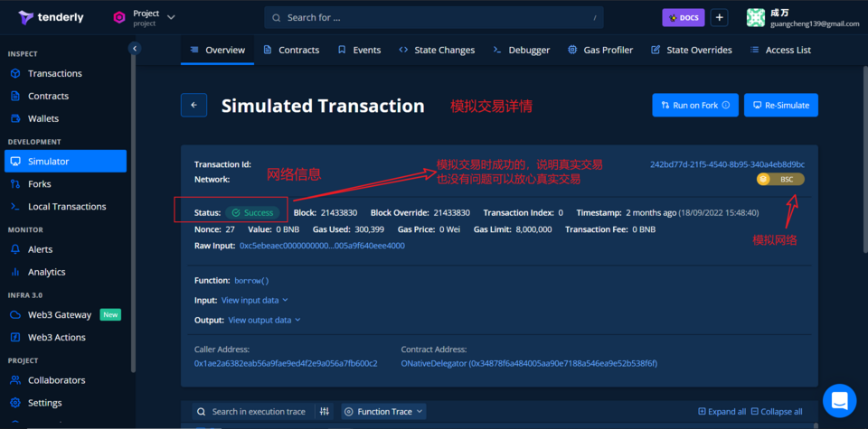Switch to the Gas Profiler tab
The width and height of the screenshot is (868, 429).
pyautogui.click(x=600, y=50)
